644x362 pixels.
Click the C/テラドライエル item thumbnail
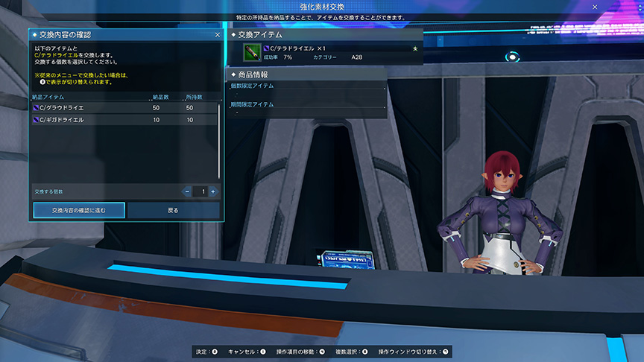tap(251, 51)
